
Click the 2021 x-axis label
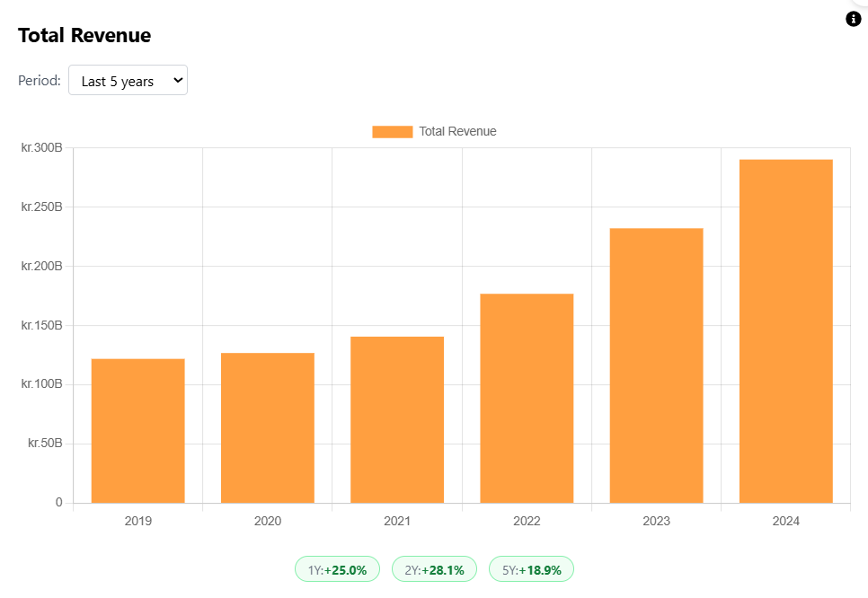pyautogui.click(x=397, y=521)
